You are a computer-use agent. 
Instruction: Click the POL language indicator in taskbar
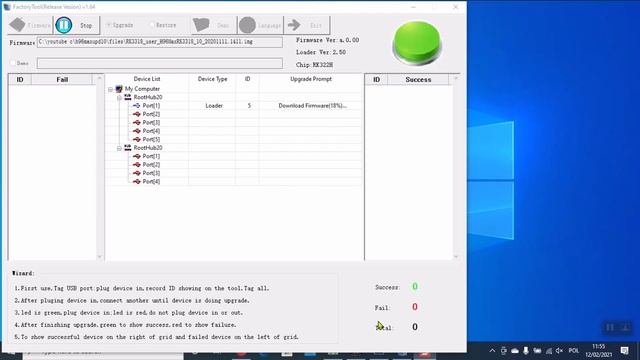(573, 351)
